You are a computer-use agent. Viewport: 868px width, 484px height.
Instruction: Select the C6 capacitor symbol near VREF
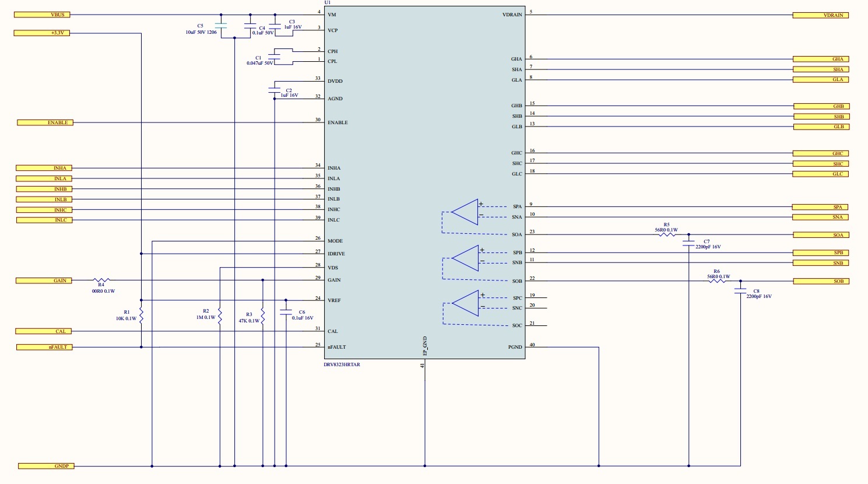tap(286, 313)
